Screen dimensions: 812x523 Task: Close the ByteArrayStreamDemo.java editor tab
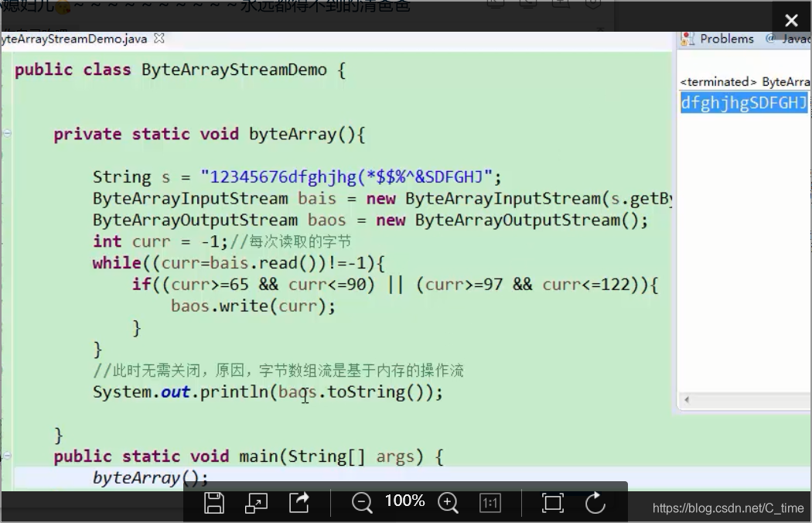click(159, 39)
